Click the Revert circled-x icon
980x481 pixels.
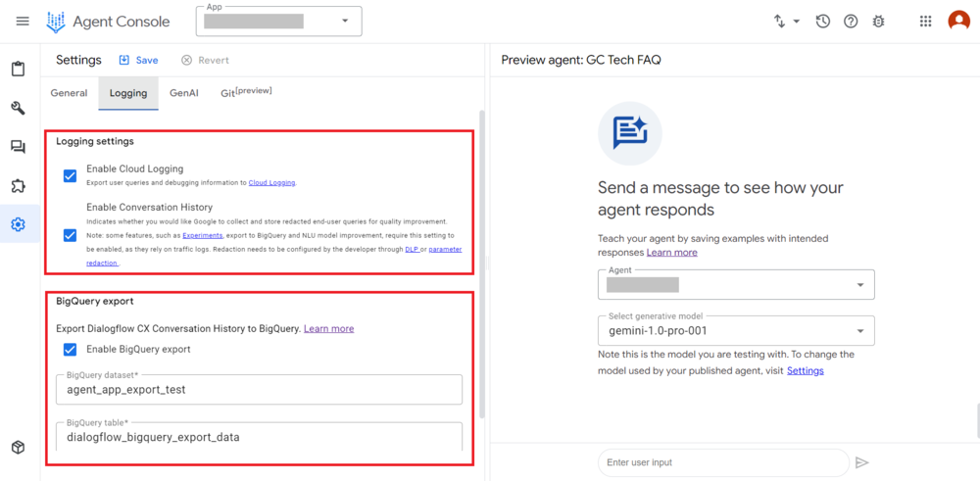[x=186, y=60]
